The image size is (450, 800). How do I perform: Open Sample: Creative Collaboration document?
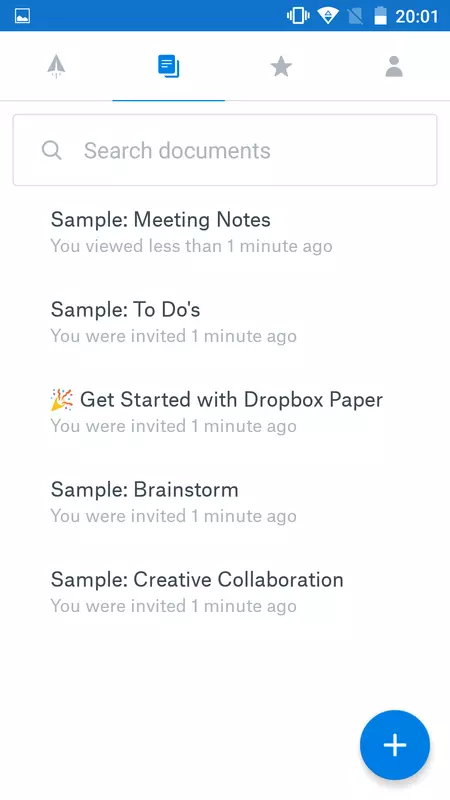pyautogui.click(x=225, y=591)
